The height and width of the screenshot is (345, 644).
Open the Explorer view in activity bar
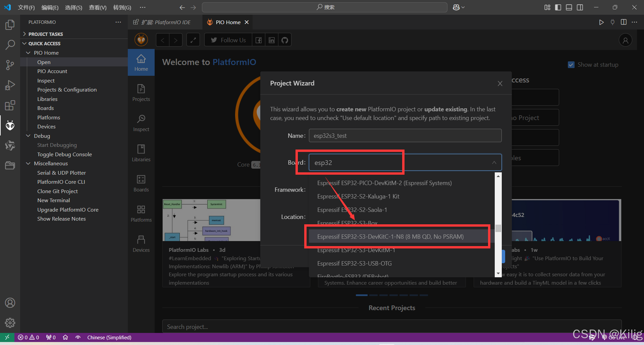[x=10, y=25]
